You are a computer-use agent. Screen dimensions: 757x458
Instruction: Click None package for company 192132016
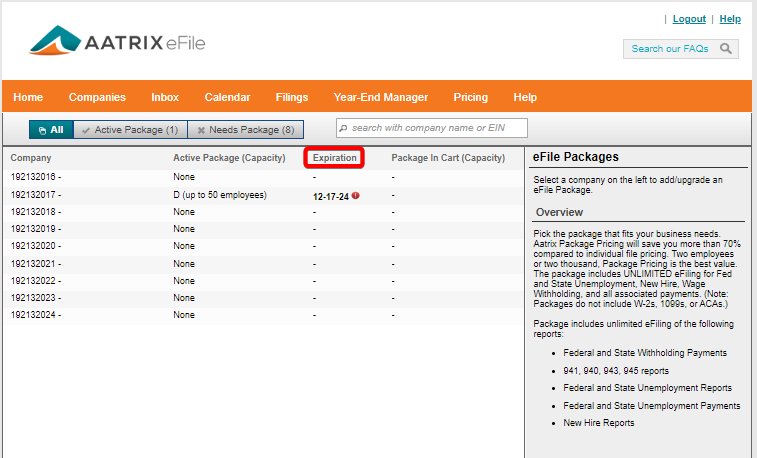(184, 177)
